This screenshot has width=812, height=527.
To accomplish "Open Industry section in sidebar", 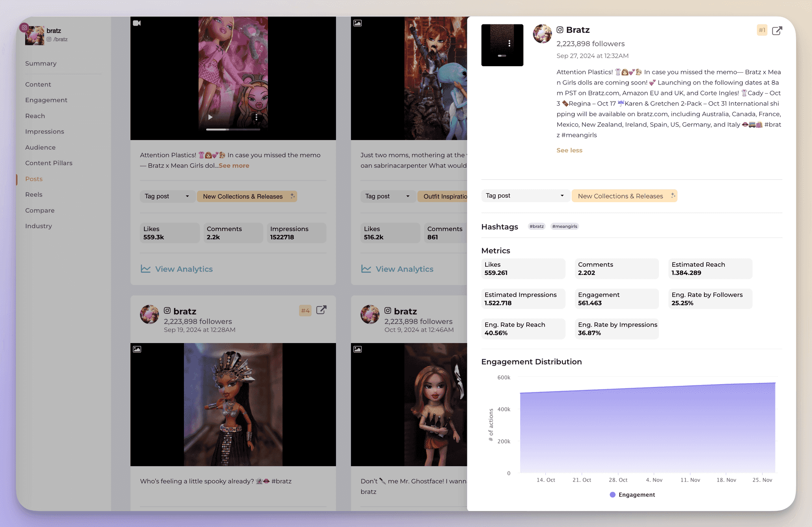I will [39, 226].
